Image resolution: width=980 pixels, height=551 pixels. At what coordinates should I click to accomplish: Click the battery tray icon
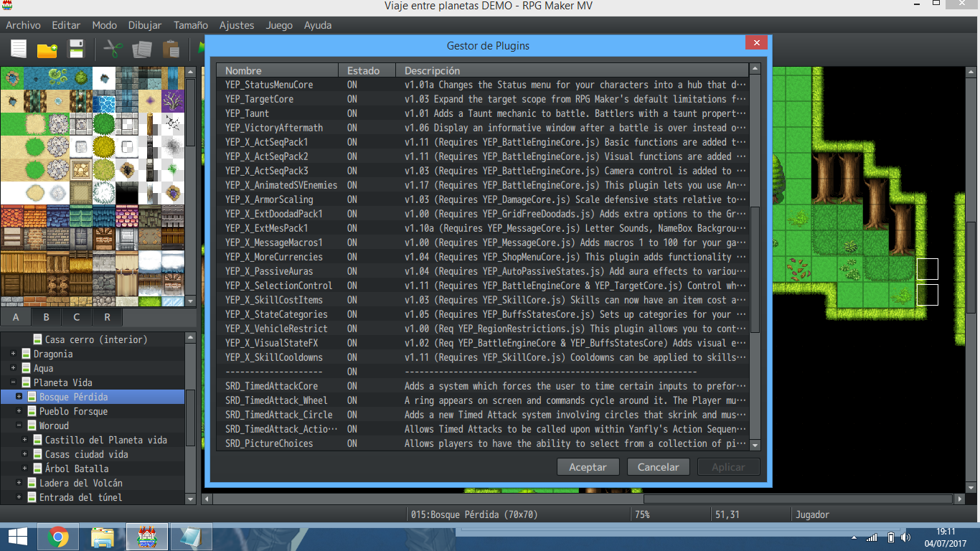click(x=890, y=537)
